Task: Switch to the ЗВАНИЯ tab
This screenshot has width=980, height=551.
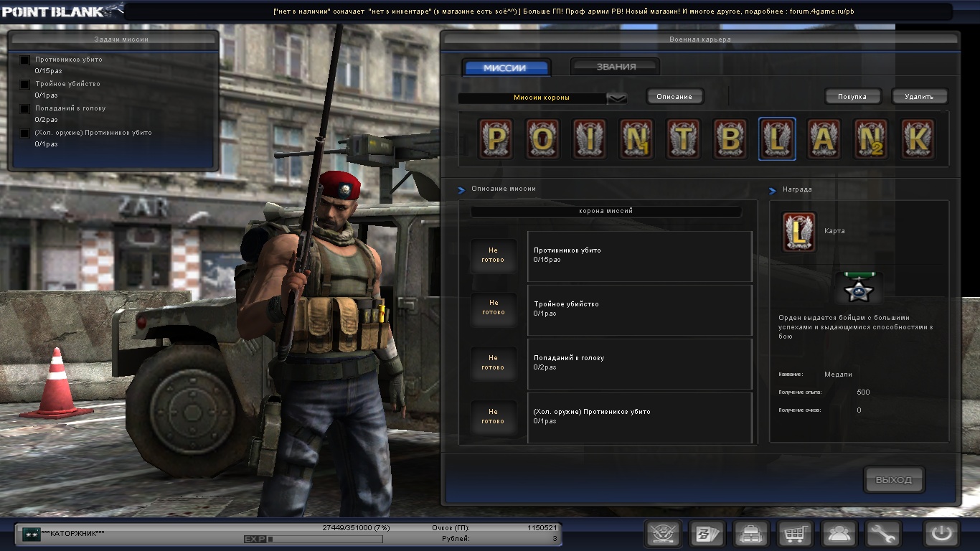Action: 616,67
